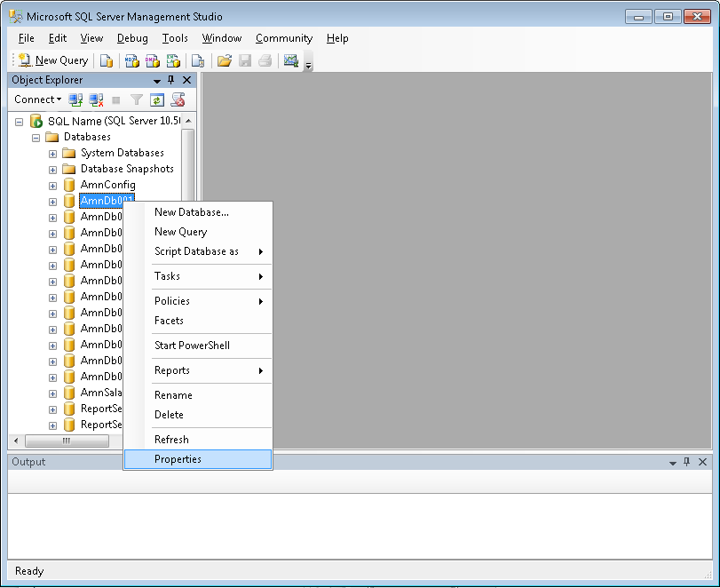This screenshot has height=588, width=720.
Task: Open the Window menu
Action: point(222,38)
